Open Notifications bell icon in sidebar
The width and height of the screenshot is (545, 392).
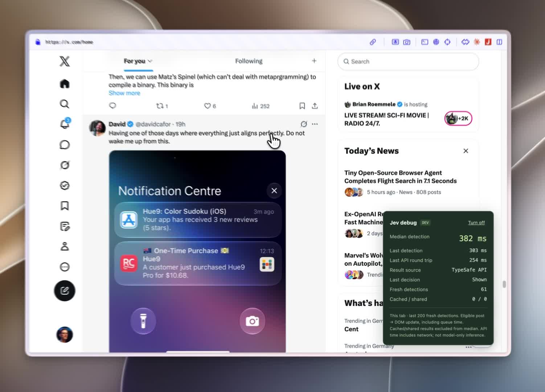tap(65, 124)
